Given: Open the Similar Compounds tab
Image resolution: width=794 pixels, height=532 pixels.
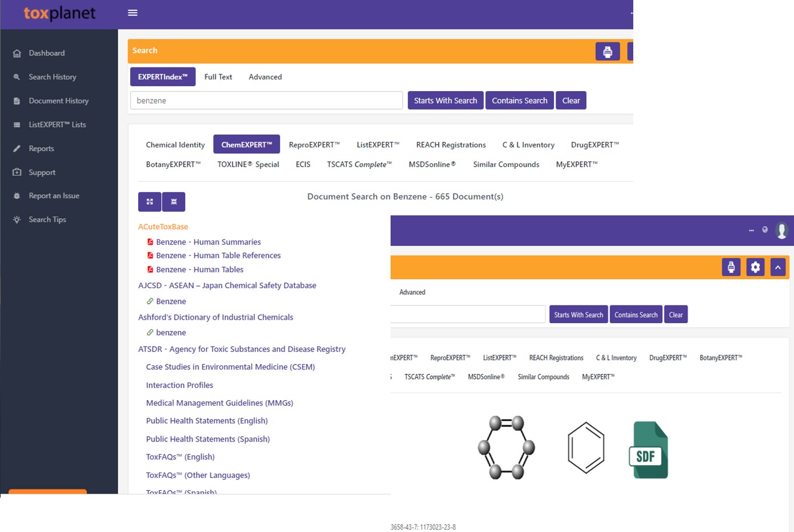Looking at the screenshot, I should 506,164.
